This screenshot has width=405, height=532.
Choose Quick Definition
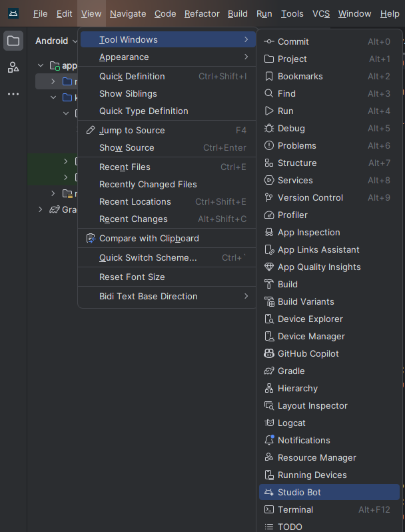pos(168,77)
